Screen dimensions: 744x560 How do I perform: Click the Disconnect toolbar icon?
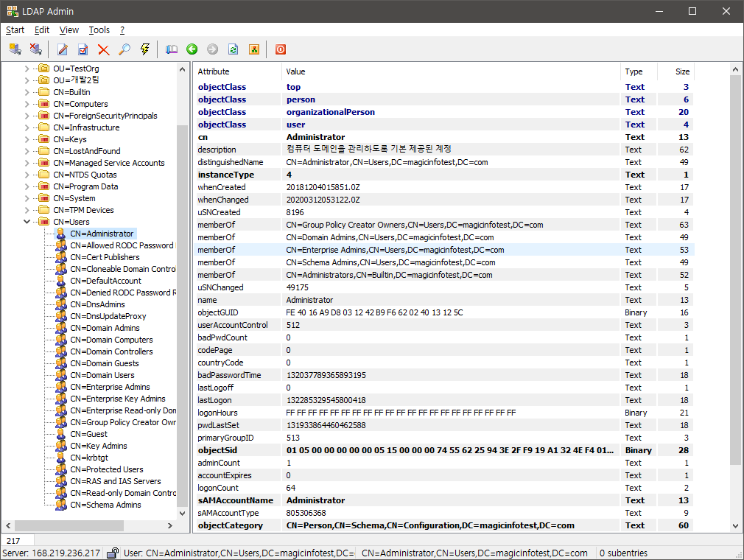(x=35, y=49)
